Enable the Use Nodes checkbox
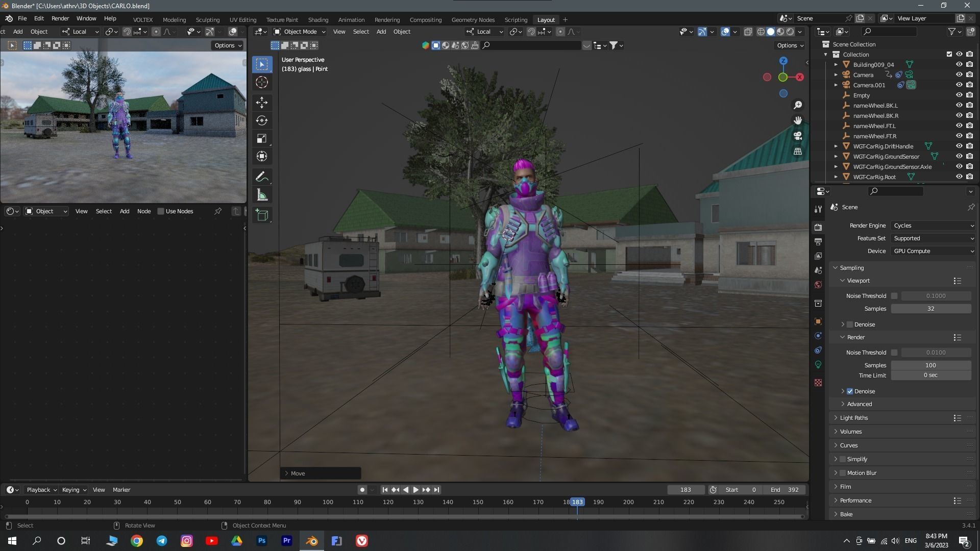Image resolution: width=980 pixels, height=551 pixels. pyautogui.click(x=161, y=211)
